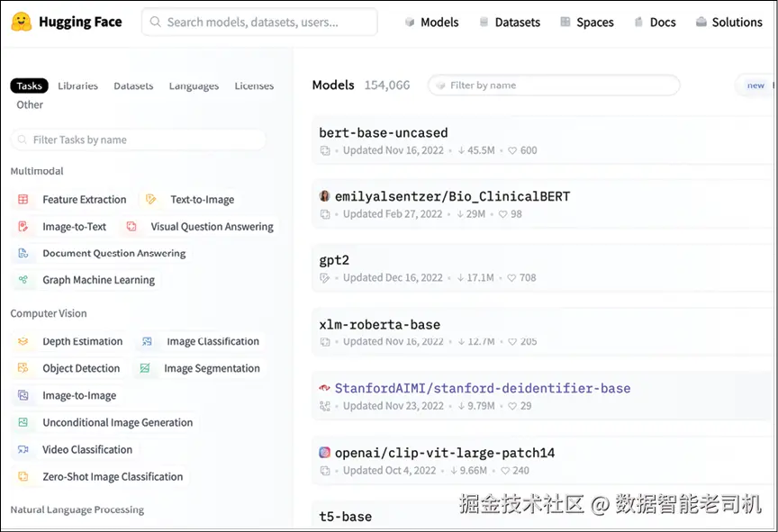Screen dimensions: 778x532
Task: Open StanfordAIMI/stanford-deidentifier-base model
Action: [x=483, y=388]
